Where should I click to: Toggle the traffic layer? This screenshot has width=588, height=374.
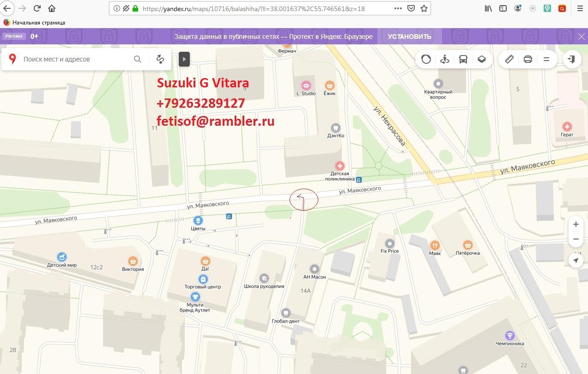[x=426, y=59]
